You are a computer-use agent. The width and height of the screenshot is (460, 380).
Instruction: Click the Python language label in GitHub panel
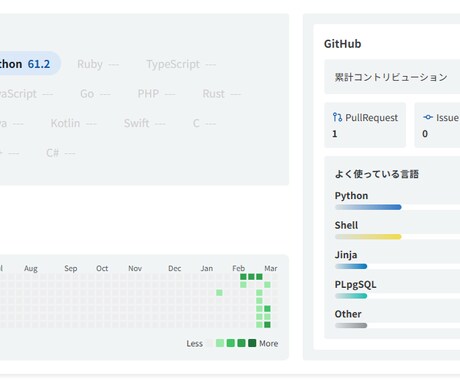click(351, 196)
